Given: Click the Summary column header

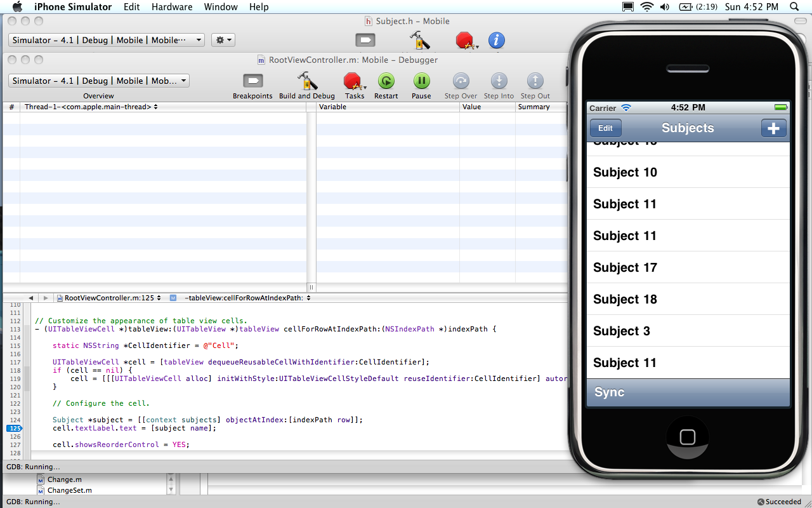Looking at the screenshot, I should (541, 107).
